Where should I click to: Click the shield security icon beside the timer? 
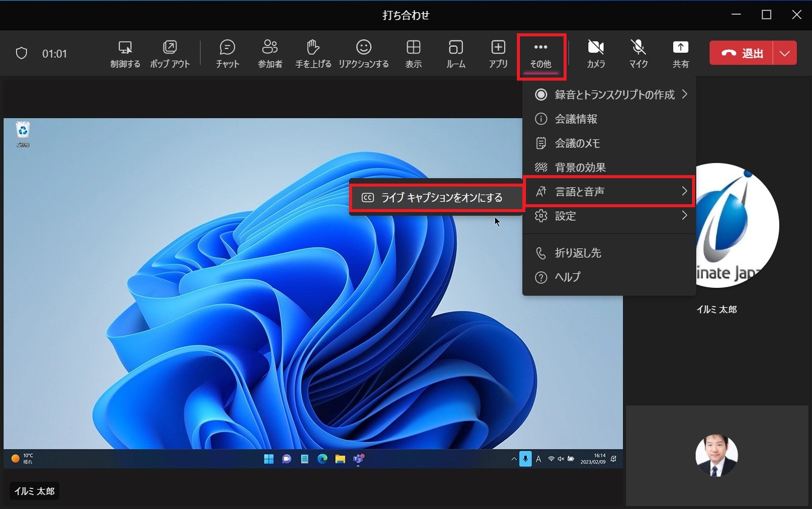[x=22, y=53]
